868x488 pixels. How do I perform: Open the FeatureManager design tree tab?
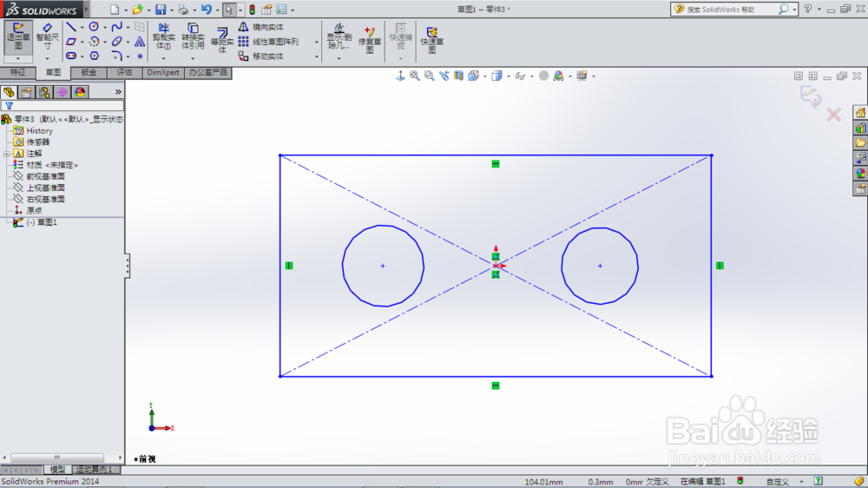click(9, 92)
